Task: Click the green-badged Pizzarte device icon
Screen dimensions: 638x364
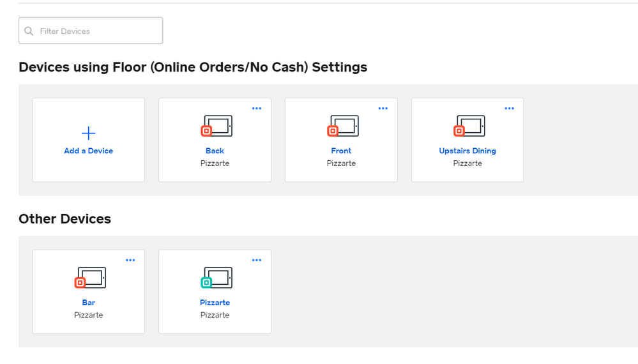Action: tap(216, 278)
